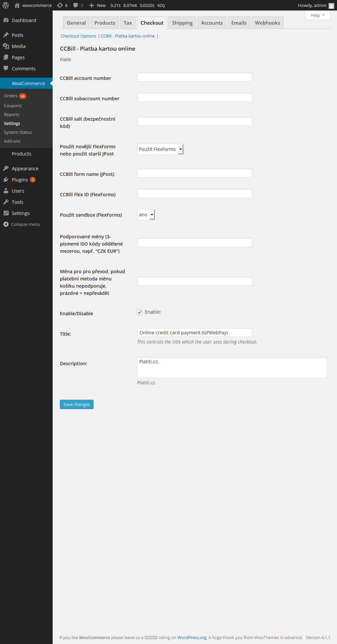The image size is (337, 644).
Task: Click the admin avatar icon
Action: pos(331,6)
